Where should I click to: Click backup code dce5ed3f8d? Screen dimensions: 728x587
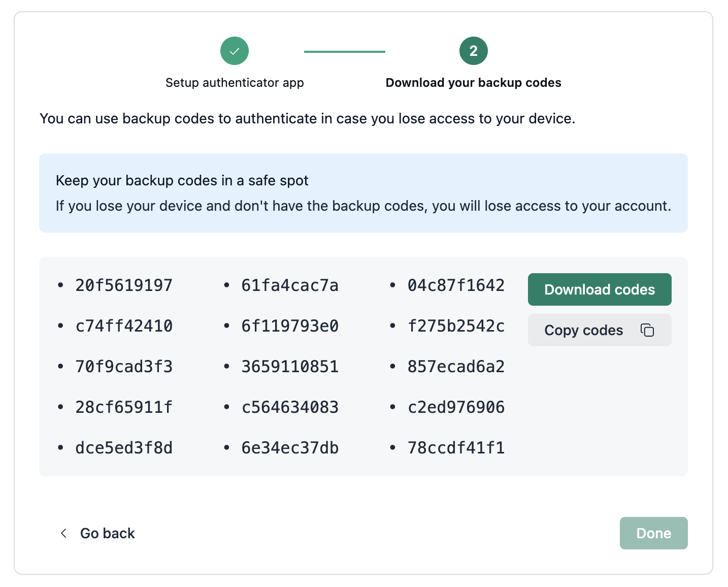124,448
